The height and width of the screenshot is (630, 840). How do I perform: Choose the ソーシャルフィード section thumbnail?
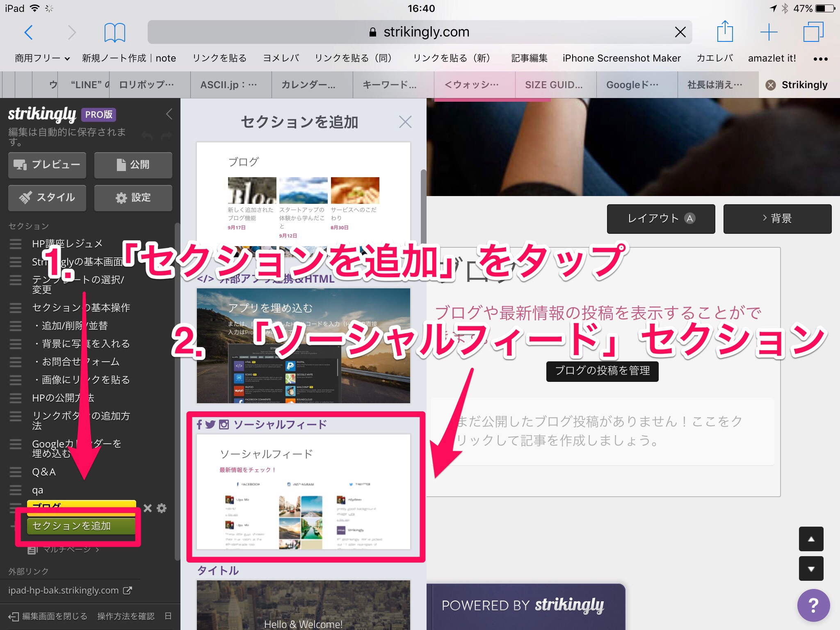pyautogui.click(x=303, y=491)
